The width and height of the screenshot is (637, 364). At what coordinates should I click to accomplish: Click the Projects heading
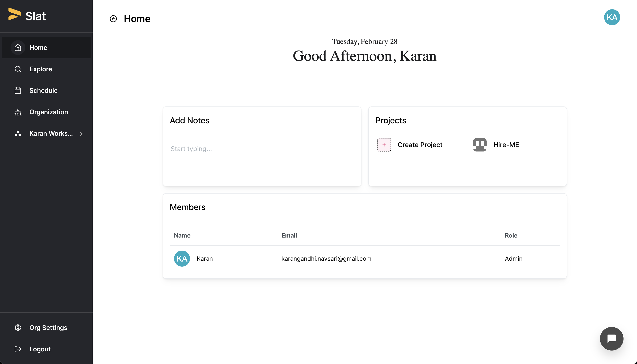tap(391, 121)
